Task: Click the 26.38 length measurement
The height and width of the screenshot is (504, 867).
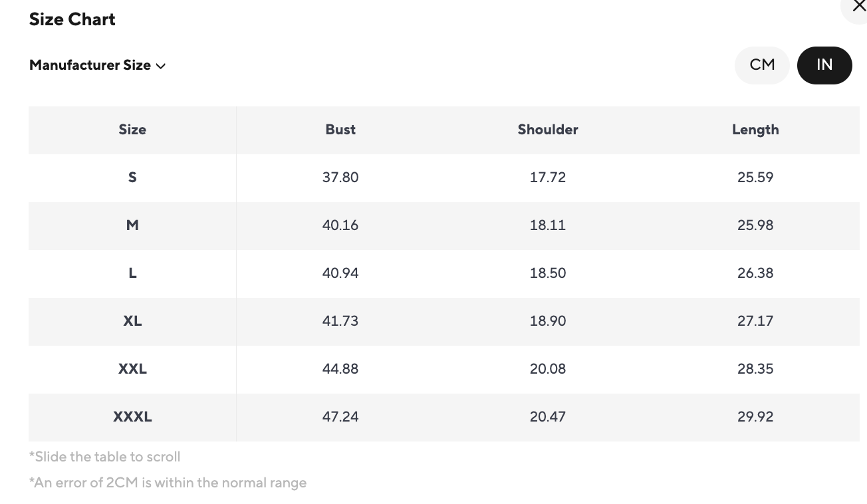Action: (x=755, y=273)
